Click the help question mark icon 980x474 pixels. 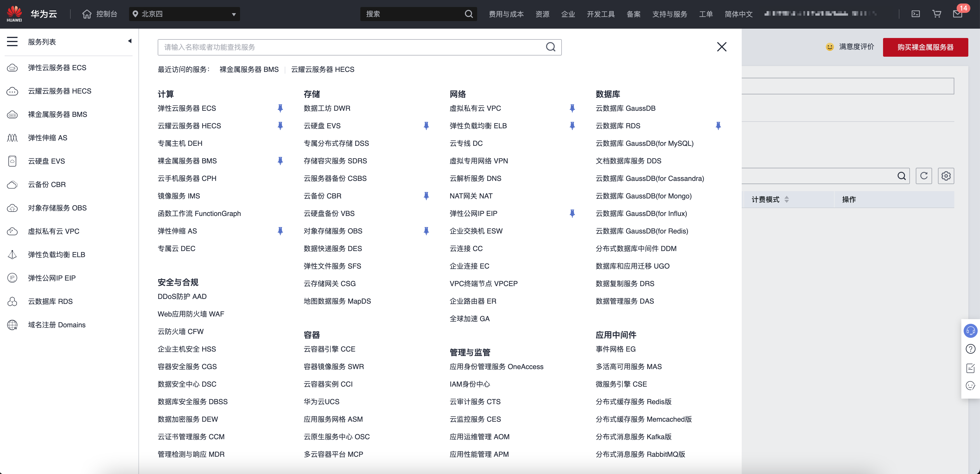970,349
